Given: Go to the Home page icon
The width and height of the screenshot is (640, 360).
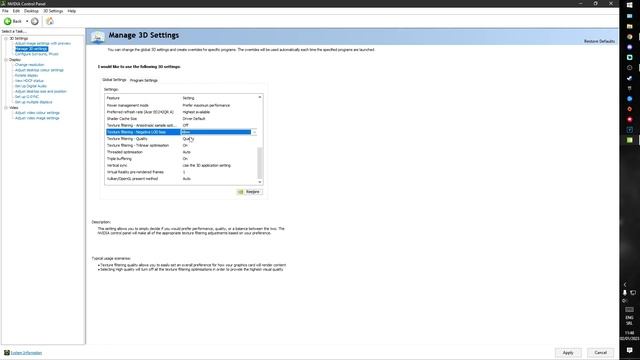Looking at the screenshot, I should pos(50,21).
